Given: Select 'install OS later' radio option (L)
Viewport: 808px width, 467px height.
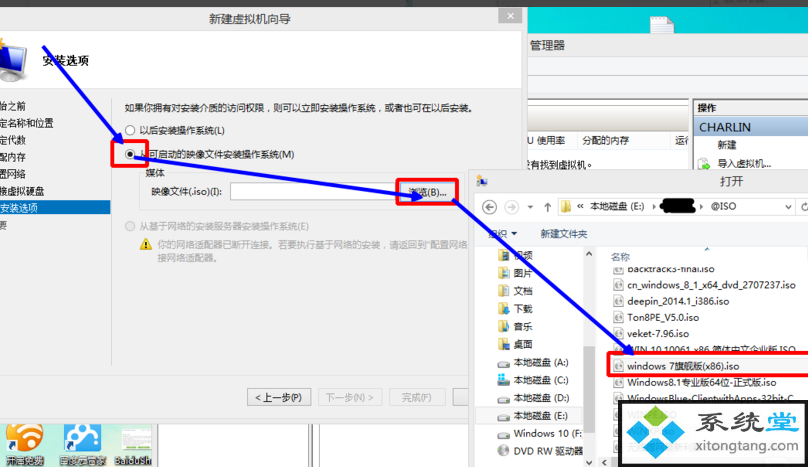Looking at the screenshot, I should pos(130,130).
